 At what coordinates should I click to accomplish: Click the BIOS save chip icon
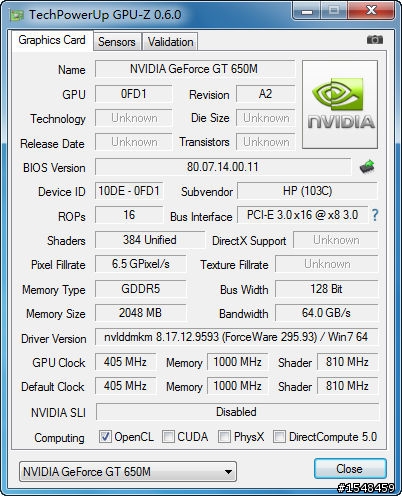[x=367, y=166]
